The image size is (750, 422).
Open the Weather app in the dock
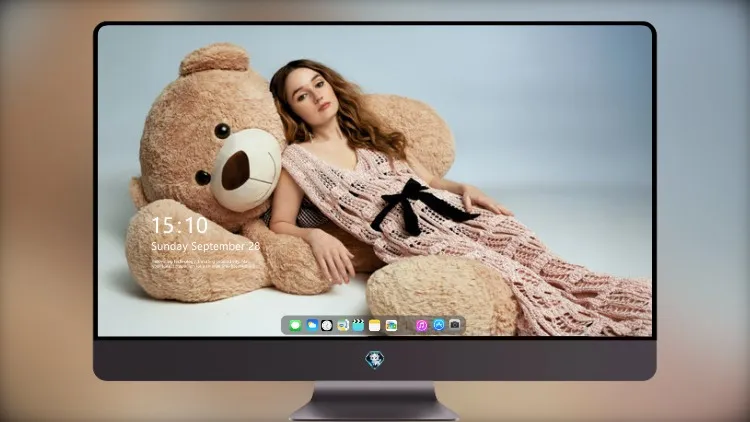tap(312, 326)
